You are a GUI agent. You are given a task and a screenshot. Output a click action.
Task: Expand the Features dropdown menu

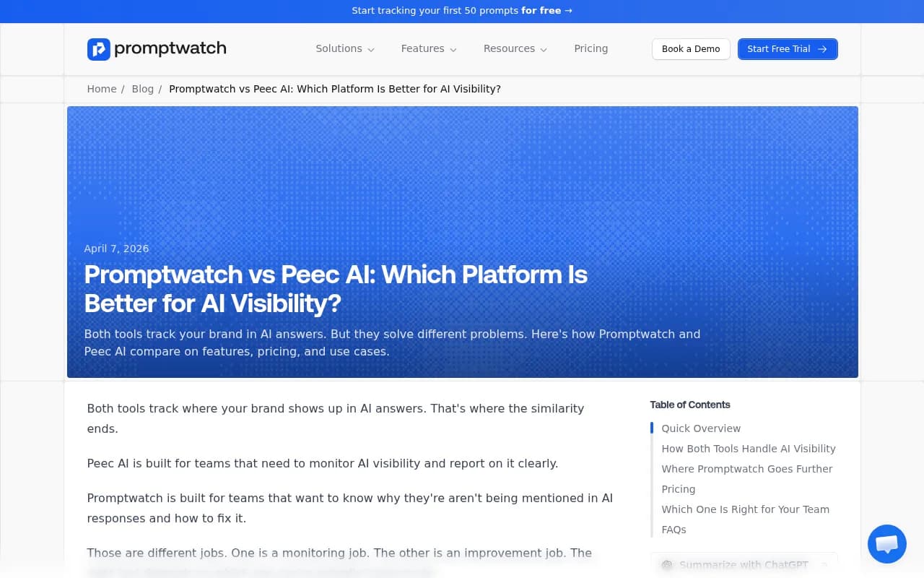pos(429,49)
